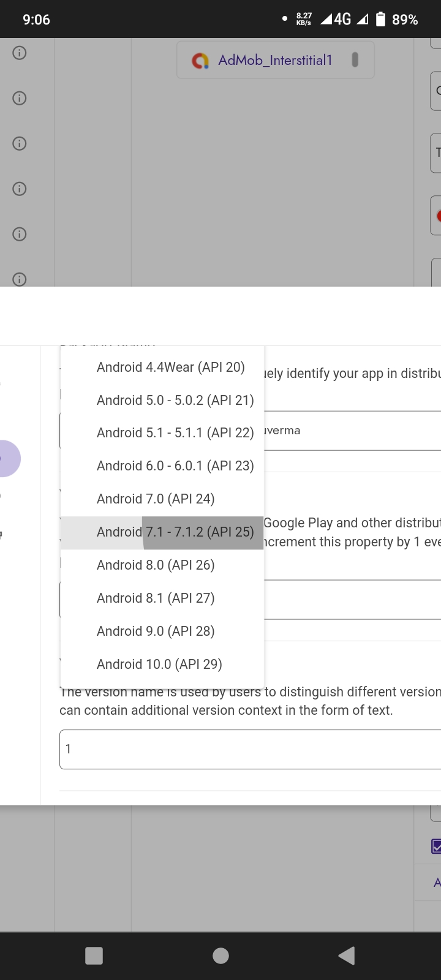
Task: Open recent apps with the square button
Action: pos(94,956)
